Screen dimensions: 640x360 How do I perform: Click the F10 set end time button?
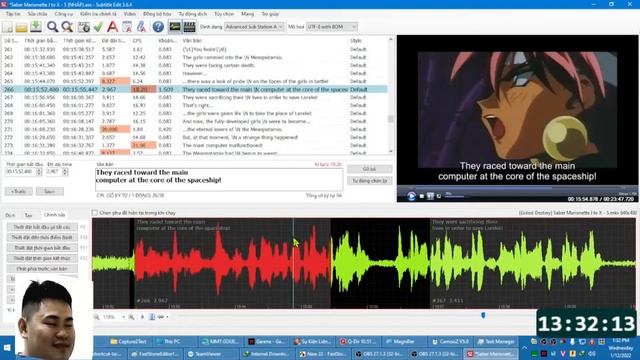42,237
